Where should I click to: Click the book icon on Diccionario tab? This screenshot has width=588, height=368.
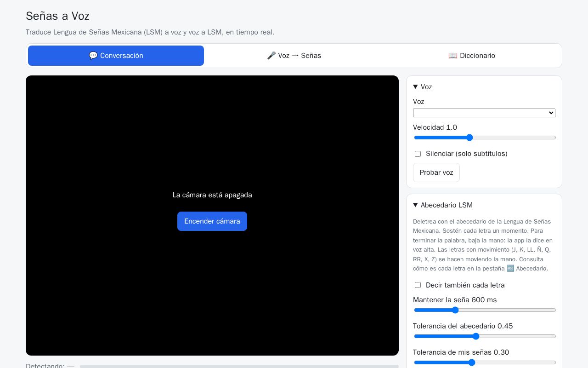coord(453,56)
